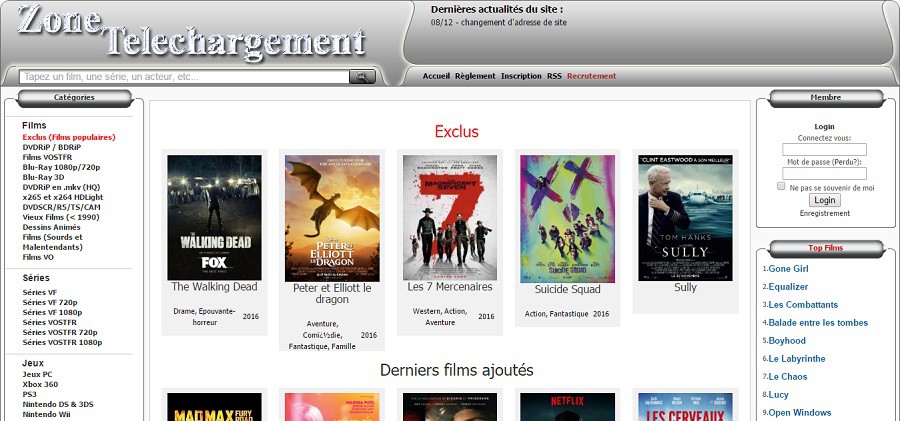Viewport: 900px width, 421px height.
Task: Open the Suicide Squad poster
Action: coord(568,219)
